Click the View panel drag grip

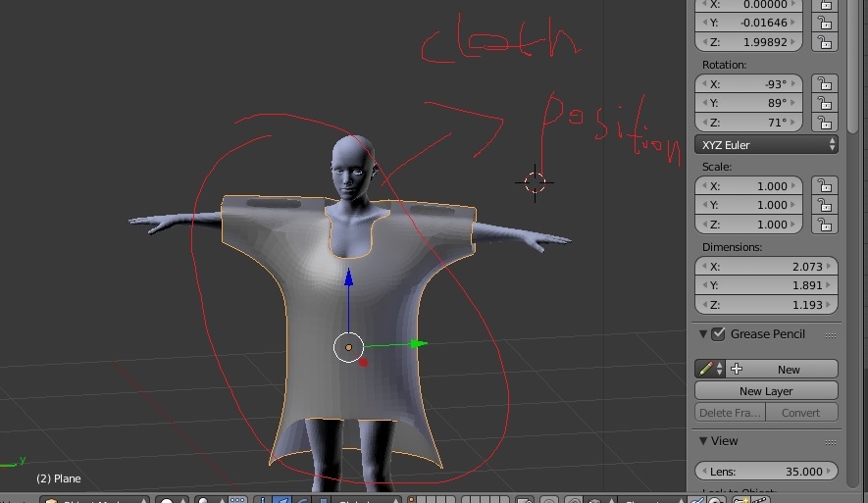[x=831, y=442]
